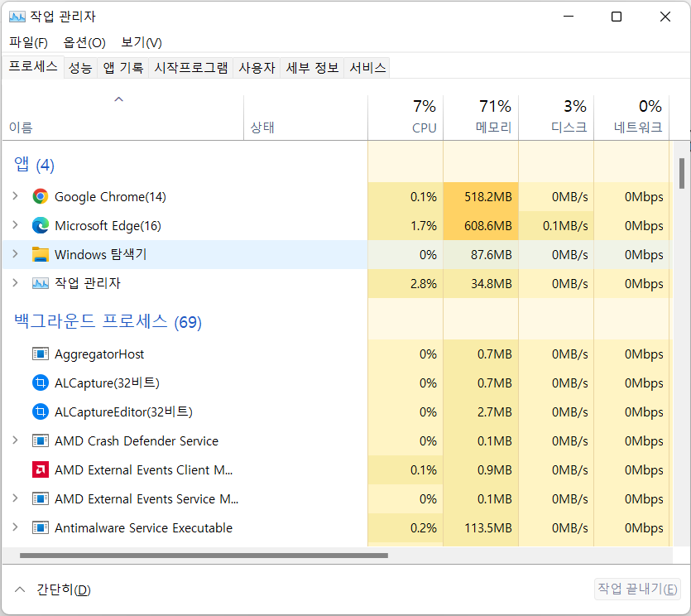Expand the 작업 관리자 process row
Image resolution: width=691 pixels, height=616 pixels.
pyautogui.click(x=16, y=283)
